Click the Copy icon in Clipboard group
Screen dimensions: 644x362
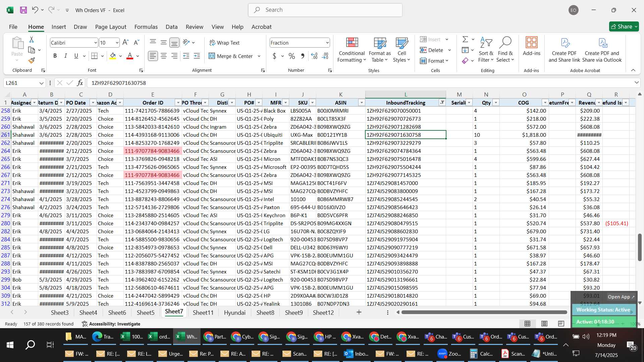click(x=32, y=50)
